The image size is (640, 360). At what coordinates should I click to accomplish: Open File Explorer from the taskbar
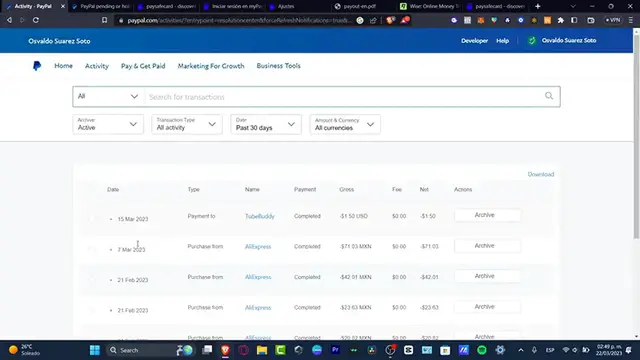pyautogui.click(x=262, y=350)
